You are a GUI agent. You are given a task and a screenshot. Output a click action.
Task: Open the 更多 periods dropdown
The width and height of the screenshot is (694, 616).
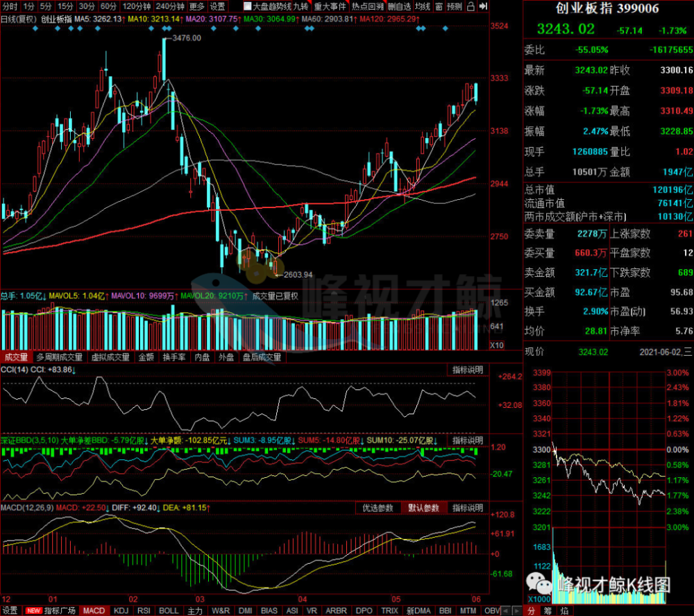point(196,6)
